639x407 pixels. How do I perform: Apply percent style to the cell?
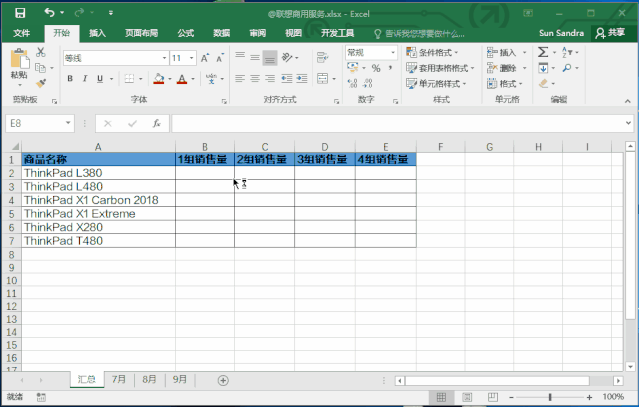376,68
